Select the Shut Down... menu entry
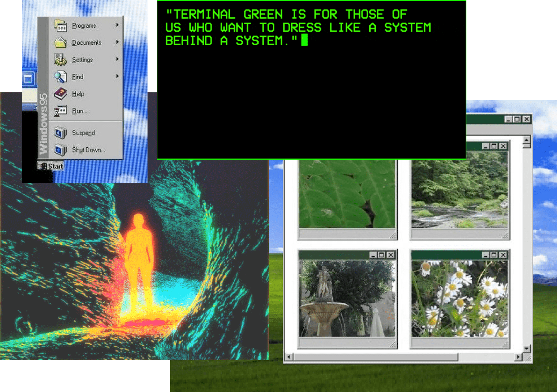The width and height of the screenshot is (557, 392). tap(88, 150)
